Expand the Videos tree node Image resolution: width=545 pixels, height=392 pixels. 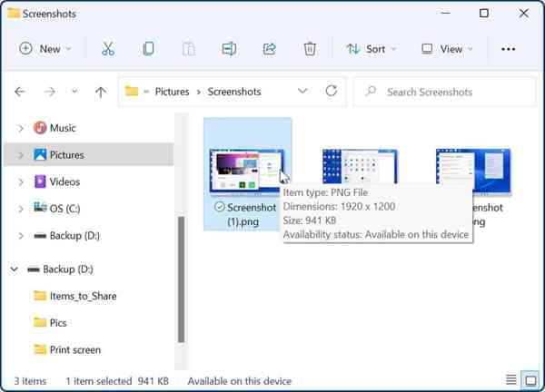(21, 182)
